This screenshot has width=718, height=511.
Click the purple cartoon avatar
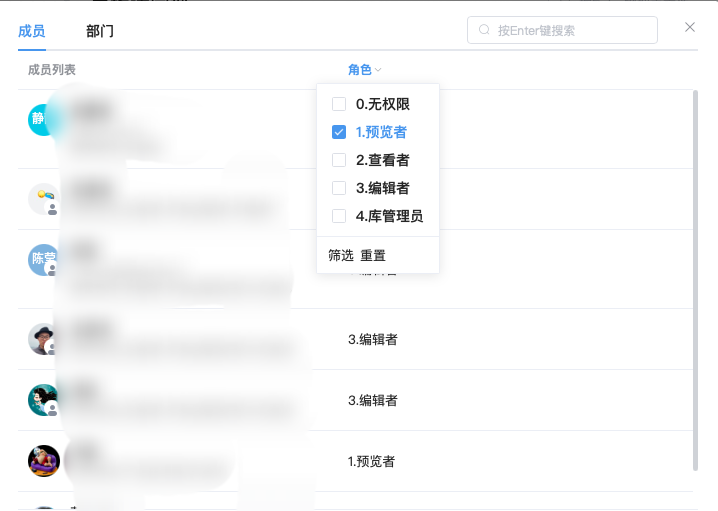44,461
